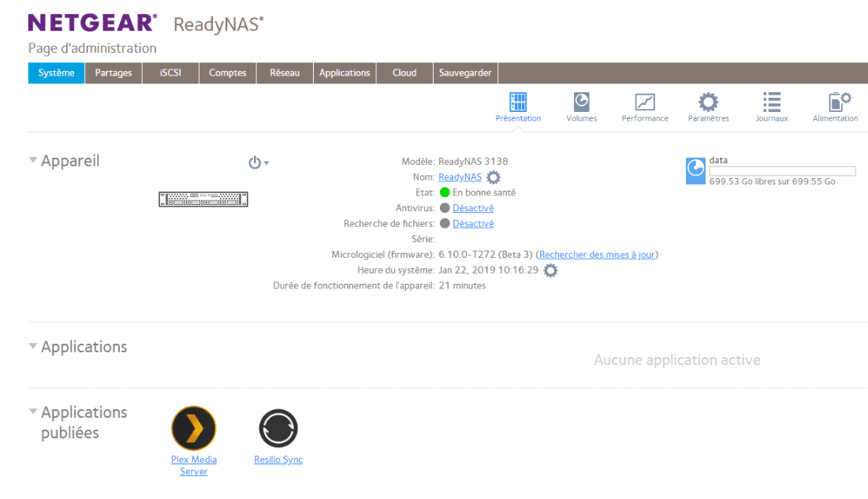Click the Page d'administration heading
Image resolution: width=868 pixels, height=499 pixels.
click(x=92, y=48)
